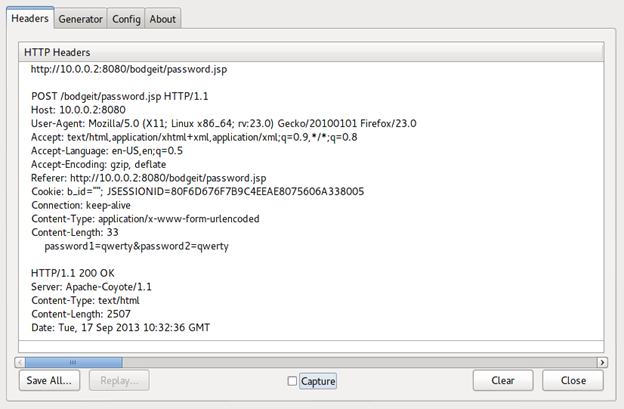Select the Config tab
Screen dimensions: 624x409
coord(126,19)
